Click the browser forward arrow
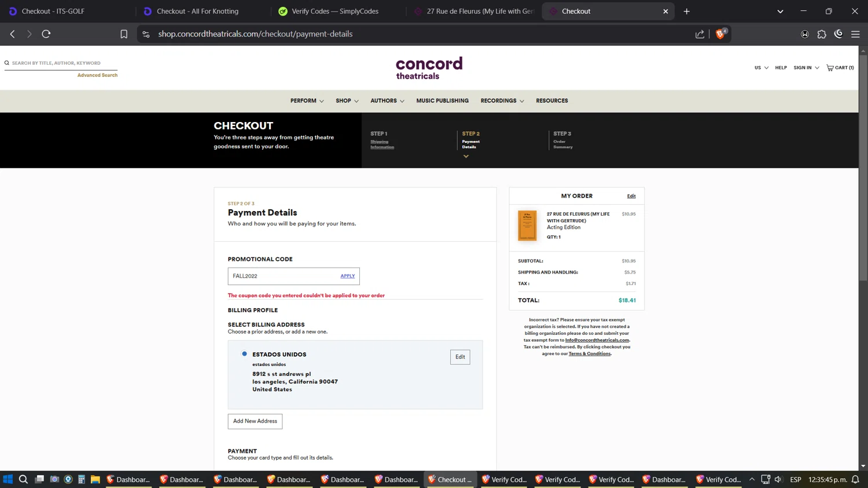868x488 pixels. click(x=29, y=34)
